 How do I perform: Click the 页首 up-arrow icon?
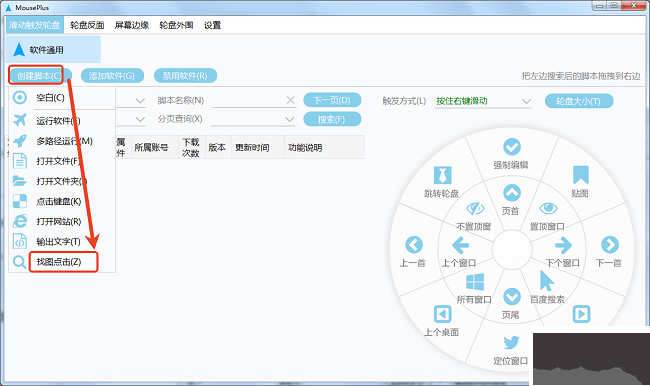[x=512, y=193]
